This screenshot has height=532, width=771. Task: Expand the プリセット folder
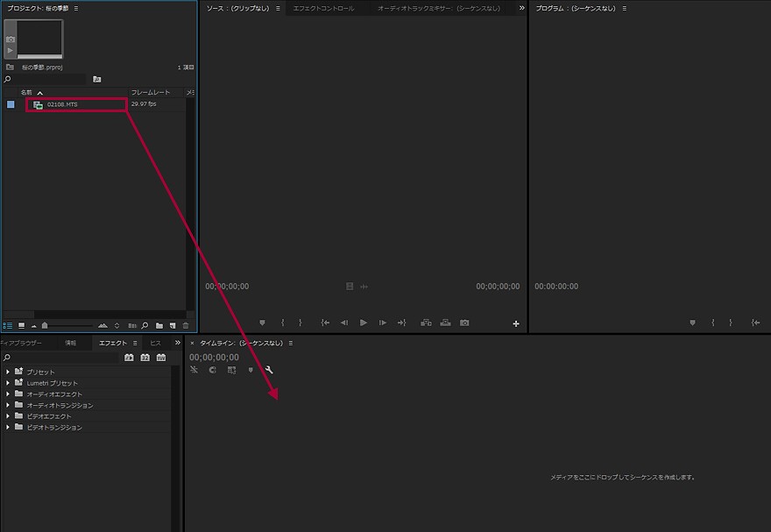tap(7, 372)
